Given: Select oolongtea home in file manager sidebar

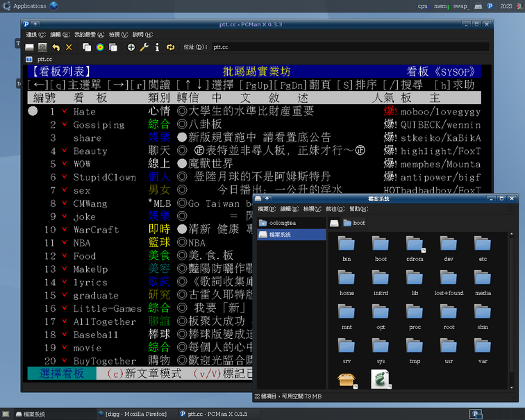Looking at the screenshot, I should 291,223.
